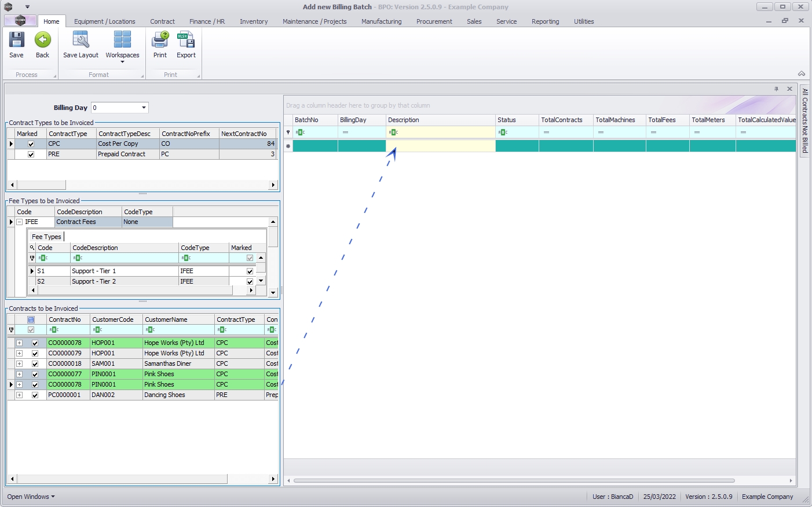Uncheck the checkbox for contract PC0000001
The height and width of the screenshot is (507, 812).
point(35,395)
